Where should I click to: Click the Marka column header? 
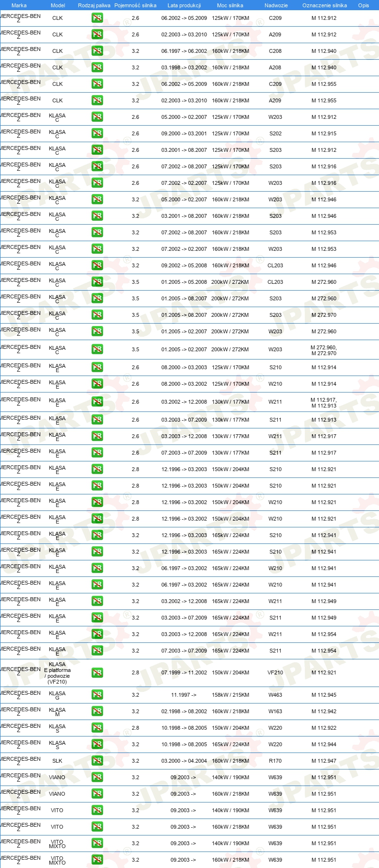point(19,5)
